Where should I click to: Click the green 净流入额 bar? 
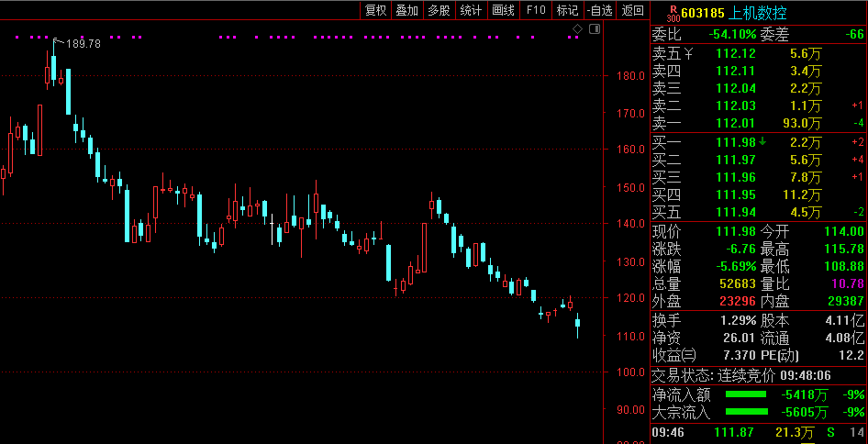(x=745, y=394)
